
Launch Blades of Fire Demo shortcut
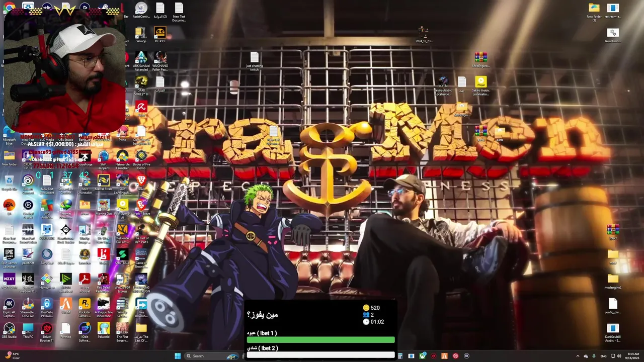(x=141, y=159)
